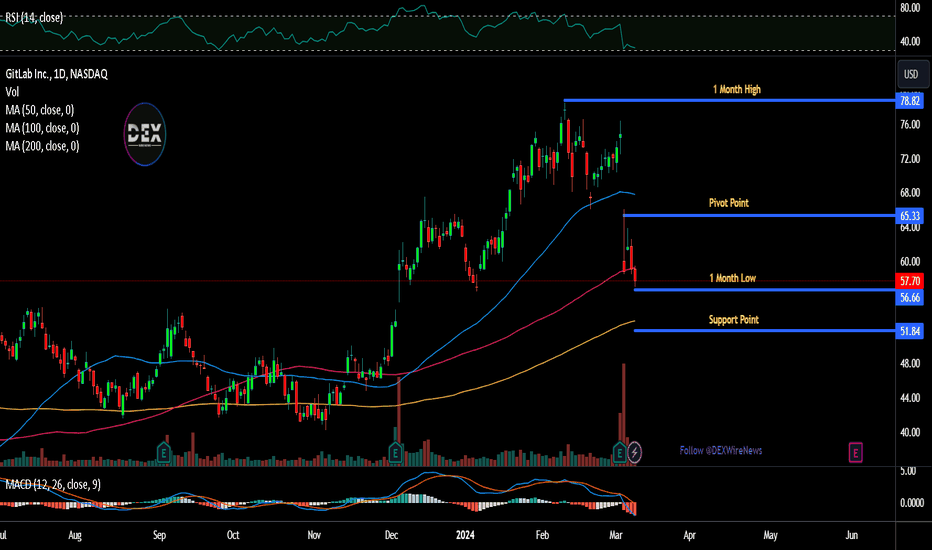Select the MA (50, close, 0) legend

click(x=40, y=110)
